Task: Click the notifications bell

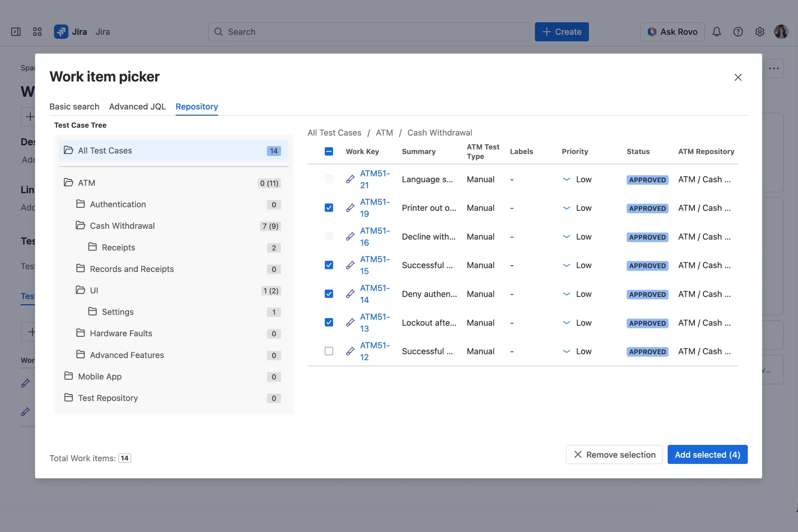Action: [x=717, y=32]
